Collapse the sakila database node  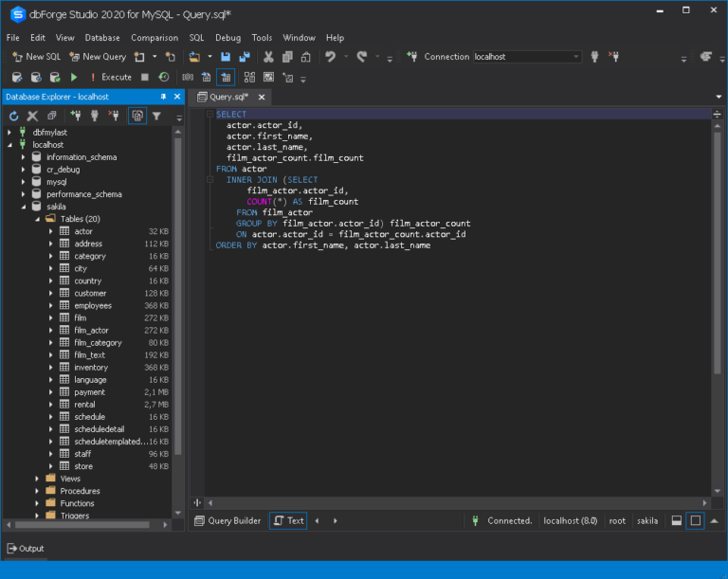coord(23,207)
